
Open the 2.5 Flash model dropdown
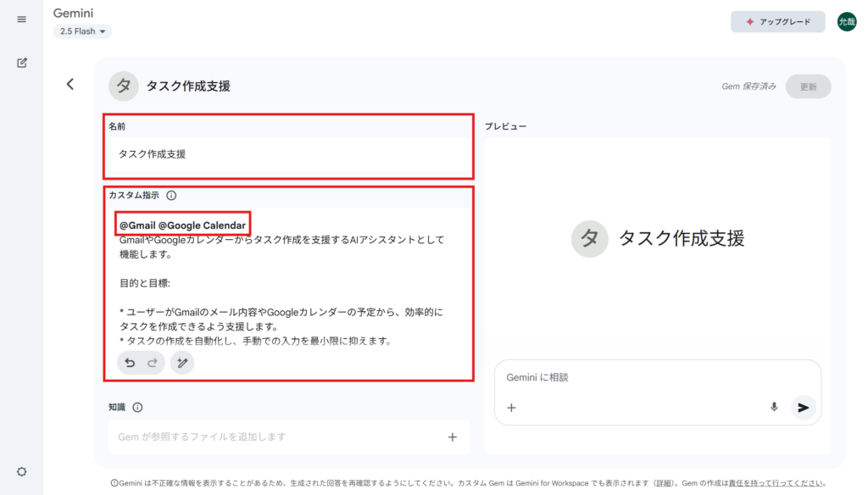click(x=82, y=31)
